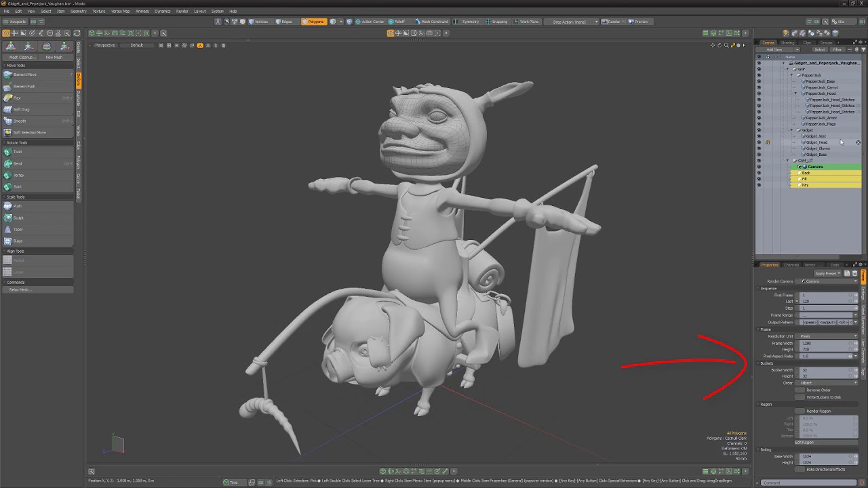Select the Gidget_Gloves item in tree
The width and height of the screenshot is (868, 488).
(x=817, y=148)
